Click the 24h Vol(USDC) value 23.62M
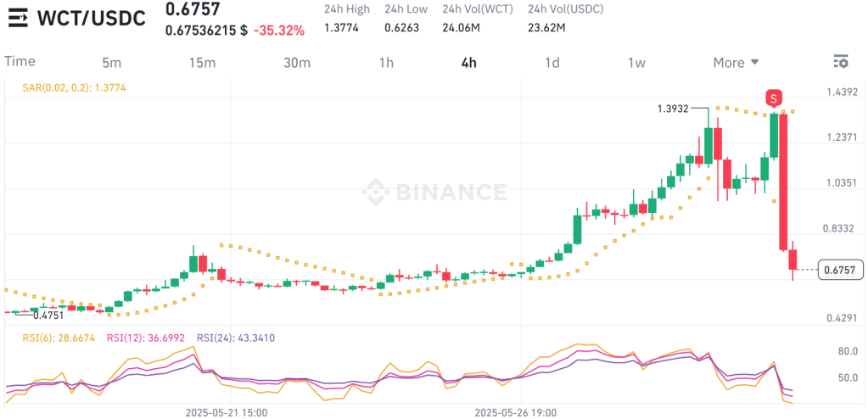The width and height of the screenshot is (868, 419). coord(546,28)
